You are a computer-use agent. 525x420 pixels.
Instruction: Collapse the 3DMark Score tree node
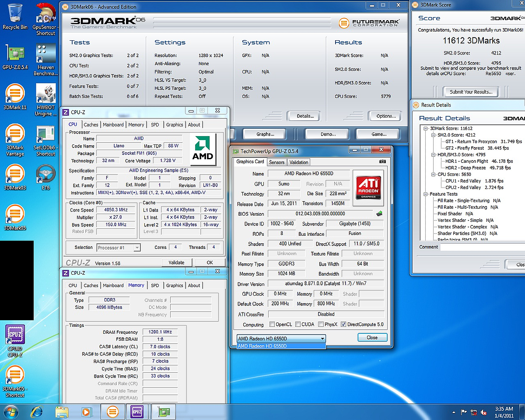(427, 129)
